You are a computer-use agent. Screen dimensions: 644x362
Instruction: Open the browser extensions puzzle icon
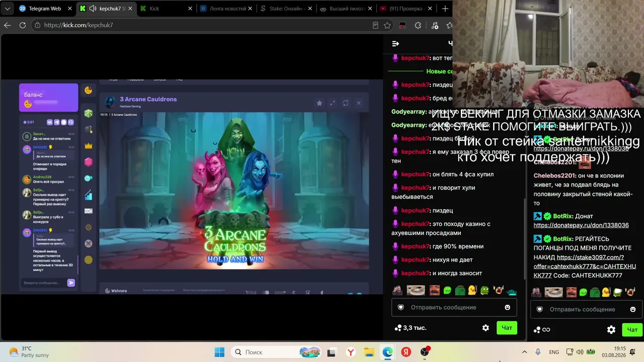[418, 25]
